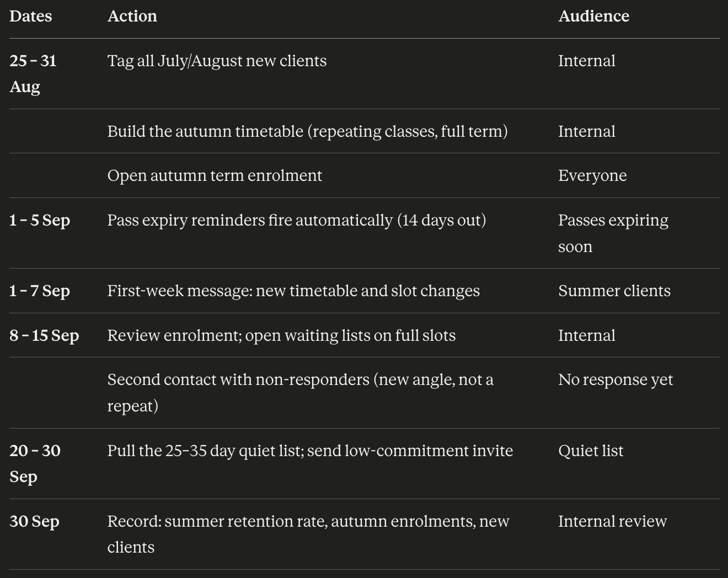Select 'No response yet' audience cell
Viewport: 728px width, 578px height.
coord(615,379)
